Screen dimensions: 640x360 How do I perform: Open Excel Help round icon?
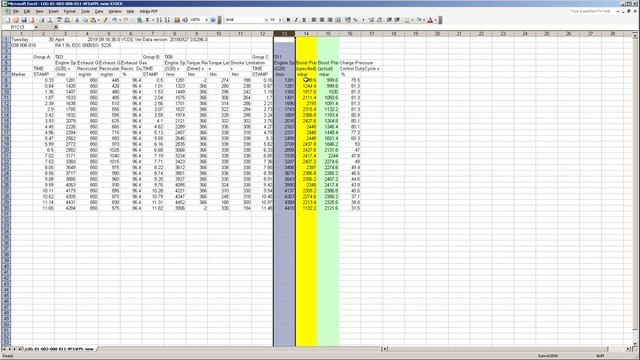coord(213,20)
